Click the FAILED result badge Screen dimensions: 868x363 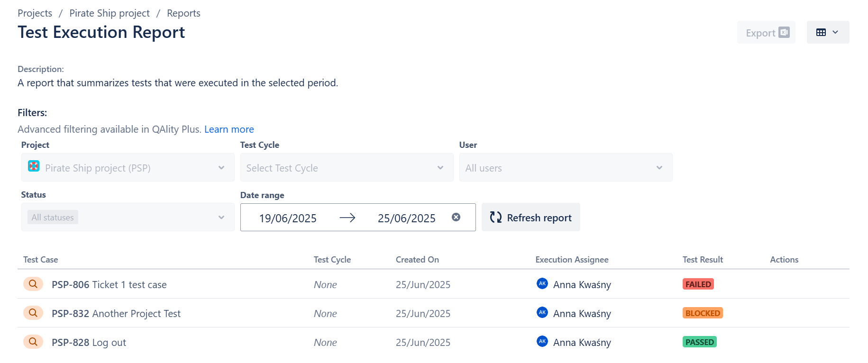pyautogui.click(x=698, y=284)
